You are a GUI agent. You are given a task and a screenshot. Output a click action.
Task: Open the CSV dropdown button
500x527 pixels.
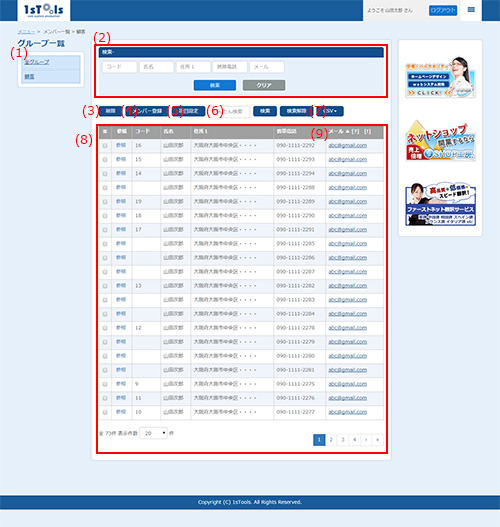point(330,111)
